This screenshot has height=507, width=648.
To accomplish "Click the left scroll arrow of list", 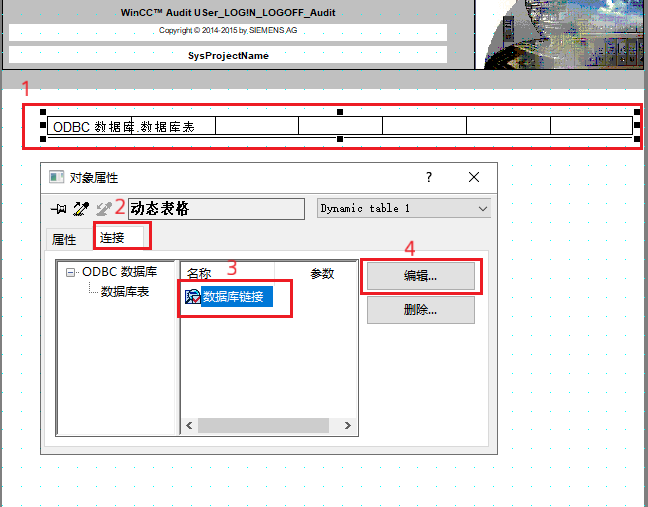I will click(x=190, y=426).
